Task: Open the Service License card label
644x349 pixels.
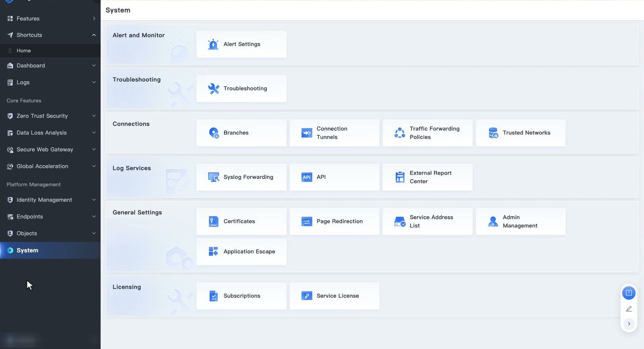Action: coord(338,296)
